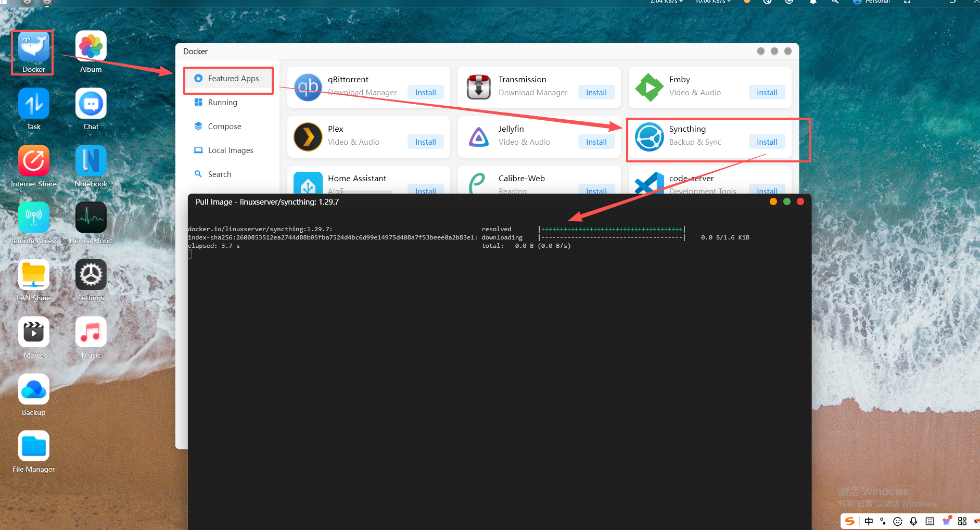Screen dimensions: 980x530
Task: Open the Sogou input method logo
Action: click(x=850, y=521)
